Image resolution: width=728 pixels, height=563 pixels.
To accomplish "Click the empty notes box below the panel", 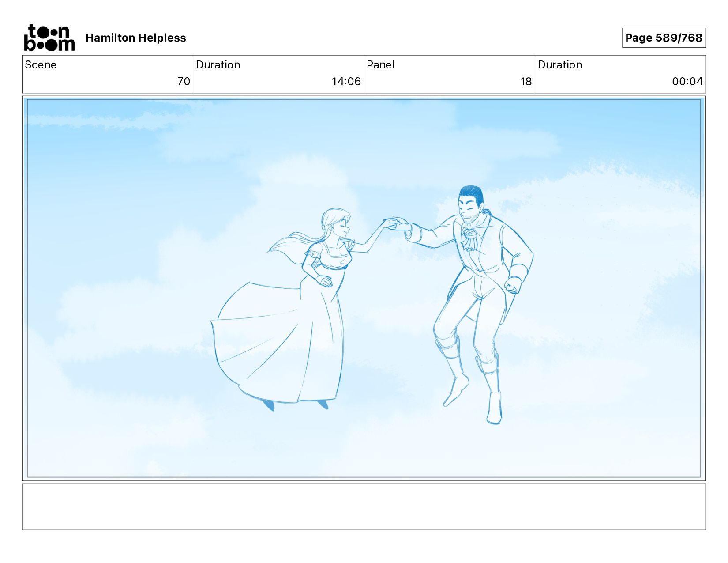I will coord(364,506).
